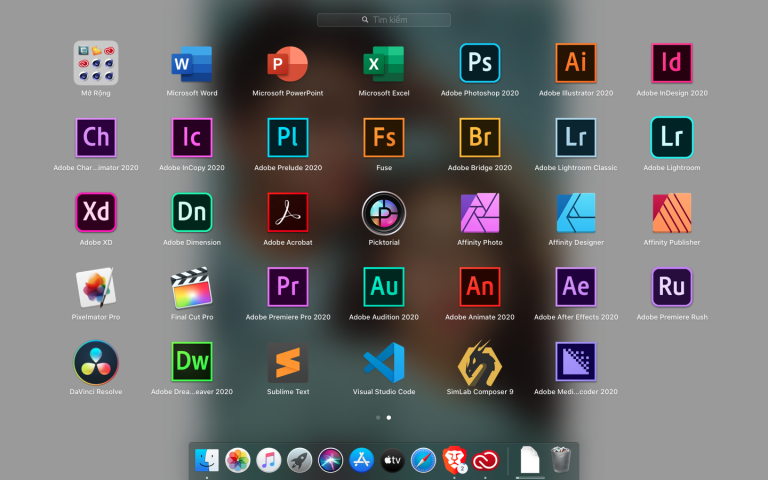Open the App Store from the Dock
Screen dimensions: 768x480
361,460
